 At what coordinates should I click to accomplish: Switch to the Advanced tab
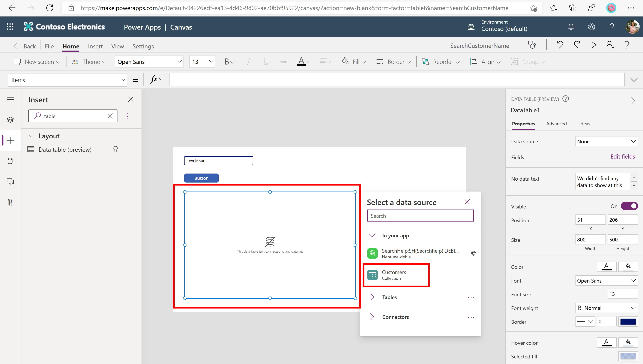(x=556, y=124)
